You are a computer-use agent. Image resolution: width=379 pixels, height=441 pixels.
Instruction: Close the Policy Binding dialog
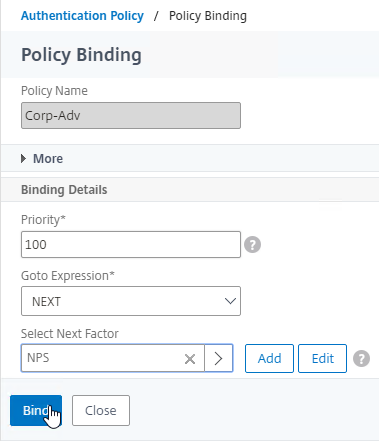pos(101,410)
